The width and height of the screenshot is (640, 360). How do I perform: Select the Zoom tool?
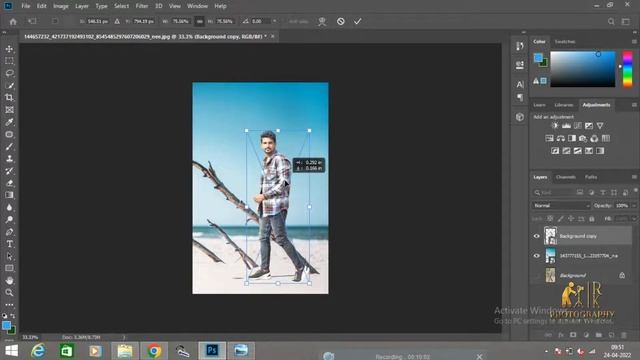(9, 293)
